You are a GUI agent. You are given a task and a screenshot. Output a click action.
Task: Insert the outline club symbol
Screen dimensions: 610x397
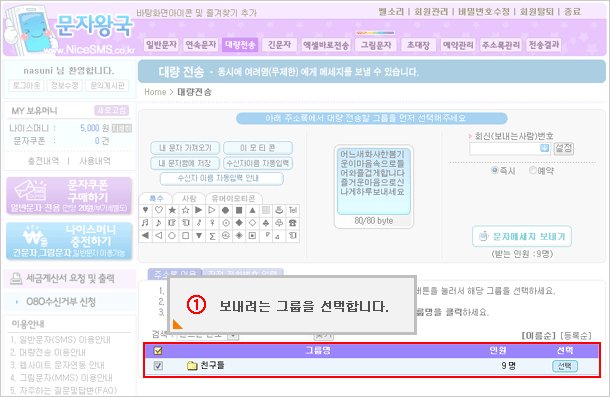279,223
